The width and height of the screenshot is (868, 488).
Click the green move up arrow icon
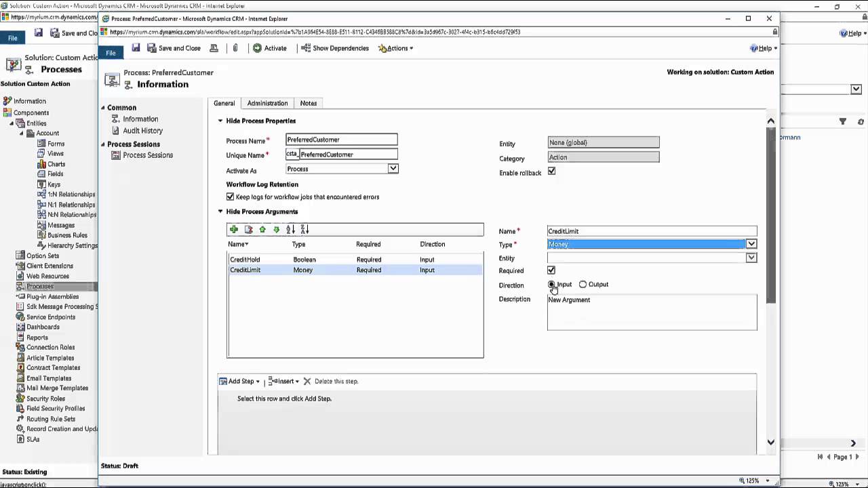262,230
